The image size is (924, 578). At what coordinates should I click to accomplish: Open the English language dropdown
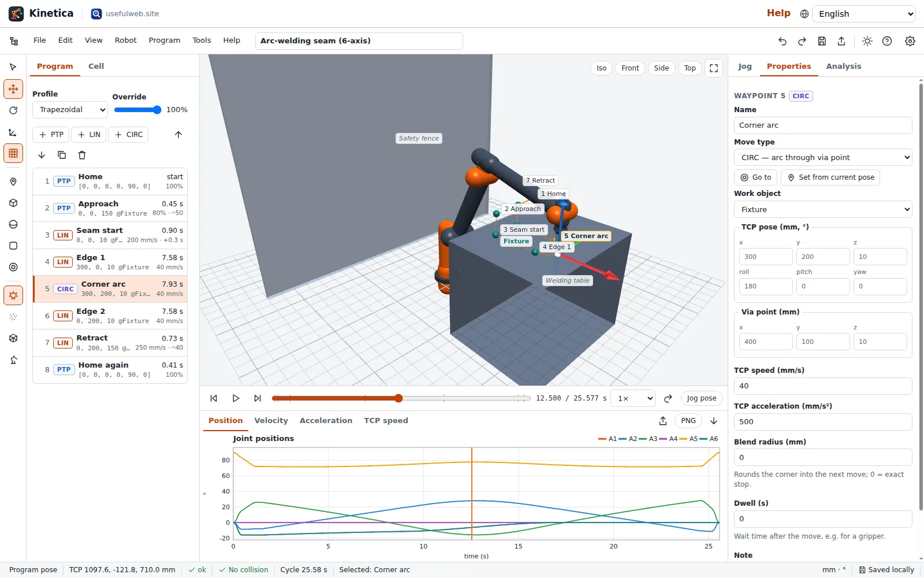[864, 14]
